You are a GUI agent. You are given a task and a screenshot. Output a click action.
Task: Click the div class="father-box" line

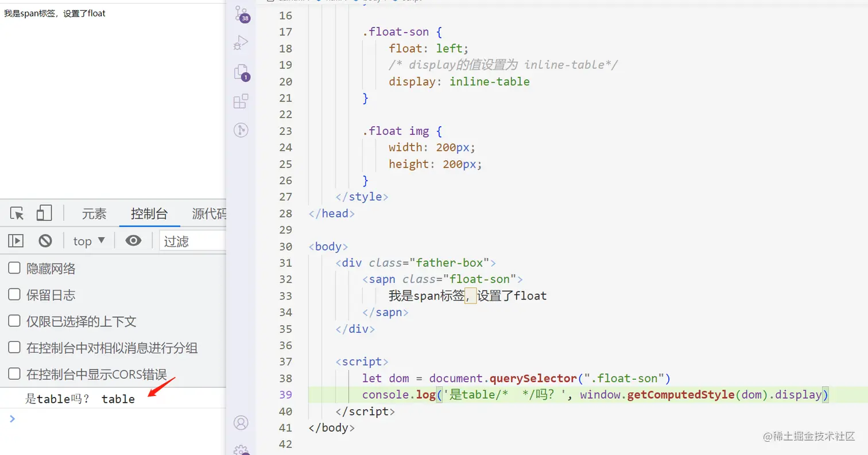[x=416, y=263]
